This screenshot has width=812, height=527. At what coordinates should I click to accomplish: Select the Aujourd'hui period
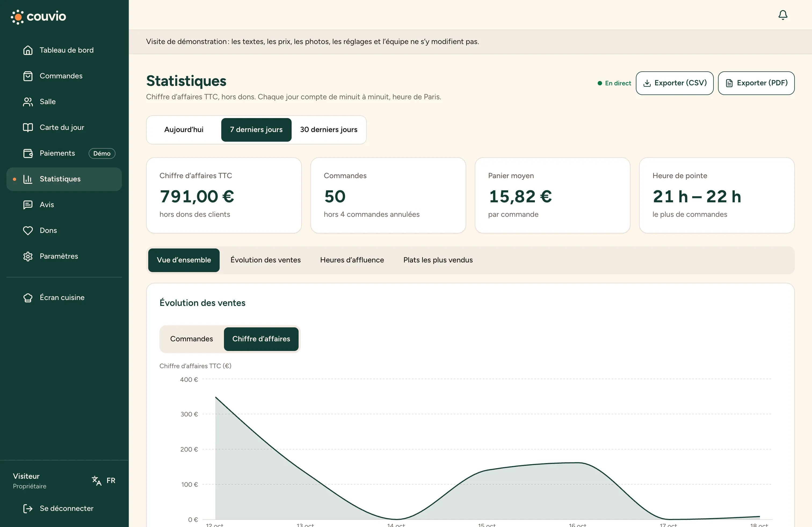[x=184, y=130]
